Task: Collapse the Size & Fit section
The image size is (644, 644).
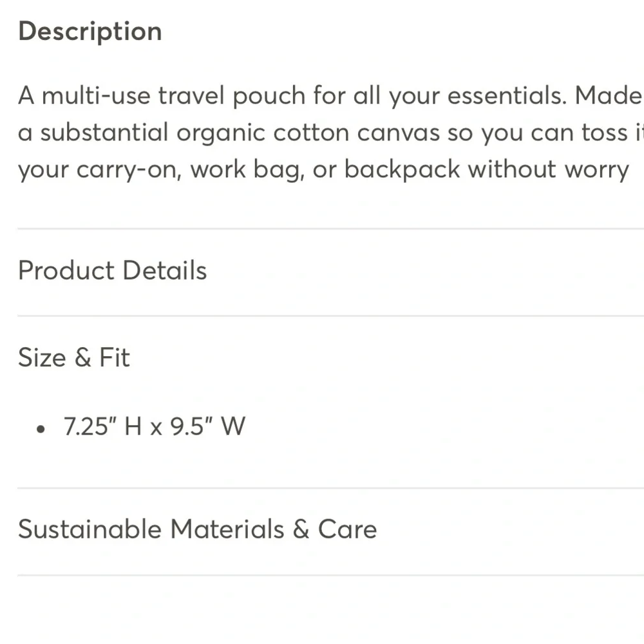Action: click(x=330, y=357)
